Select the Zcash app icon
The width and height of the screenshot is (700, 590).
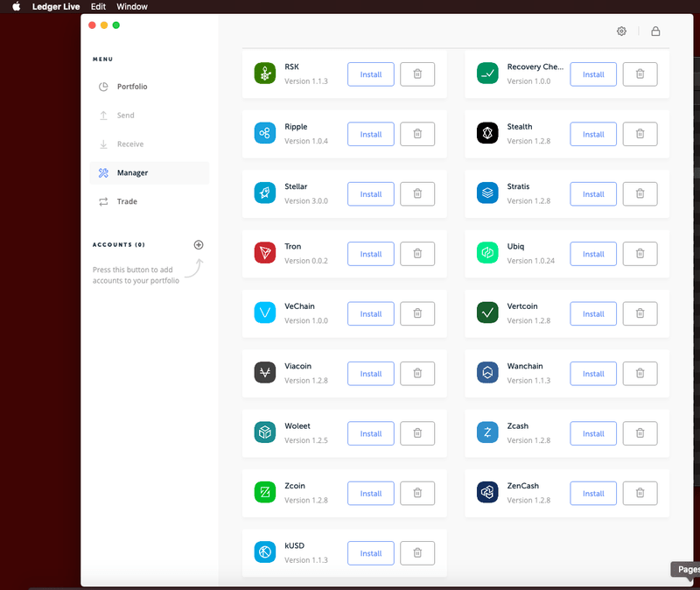coord(487,432)
